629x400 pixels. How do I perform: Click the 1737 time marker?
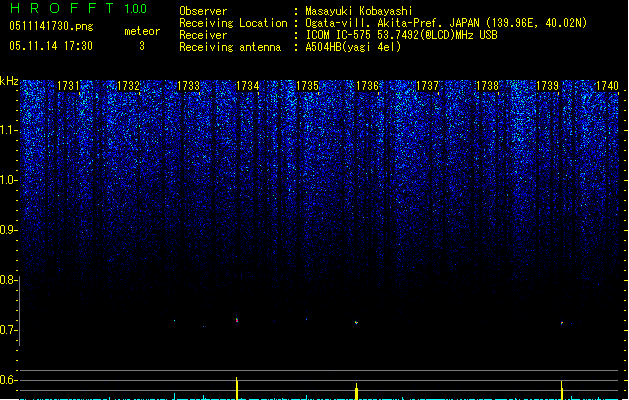pyautogui.click(x=427, y=86)
